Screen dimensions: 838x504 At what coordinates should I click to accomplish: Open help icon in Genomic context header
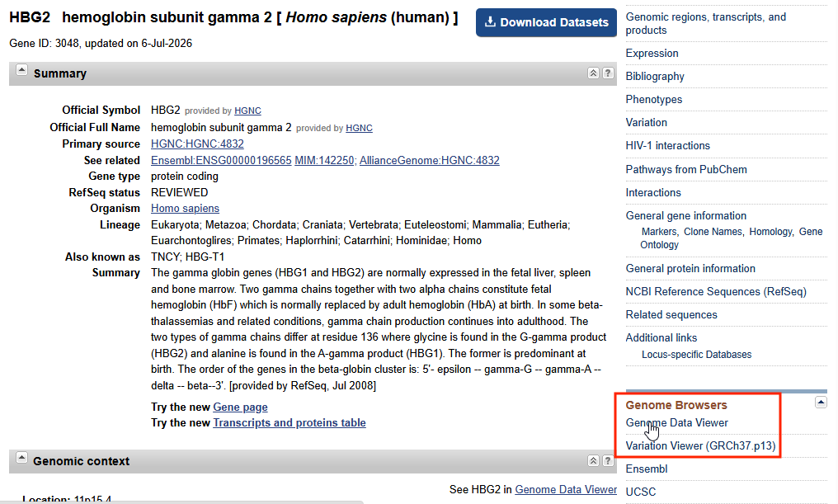(x=608, y=461)
